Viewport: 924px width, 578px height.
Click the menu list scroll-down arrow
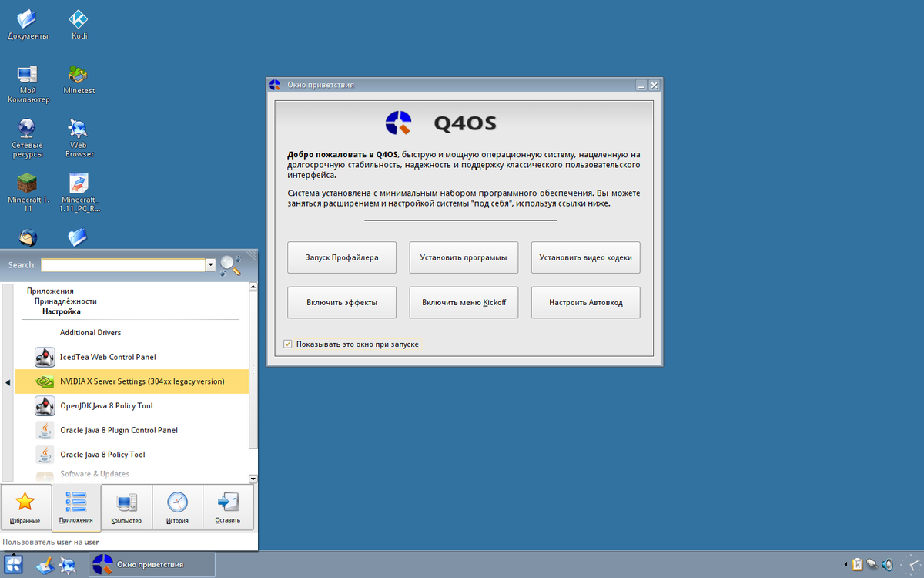tap(253, 479)
